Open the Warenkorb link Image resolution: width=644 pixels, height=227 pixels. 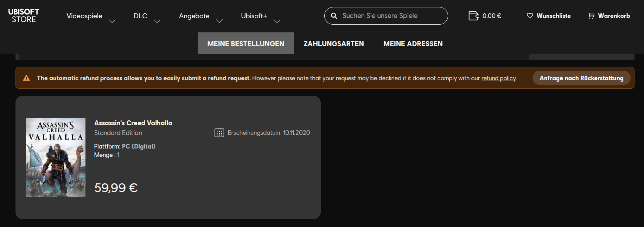[x=614, y=16]
